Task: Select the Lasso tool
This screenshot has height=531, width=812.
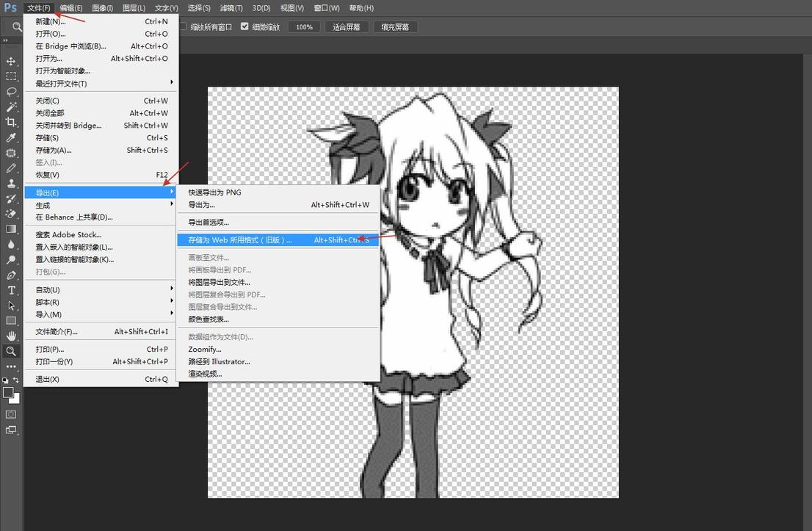Action: 11,92
